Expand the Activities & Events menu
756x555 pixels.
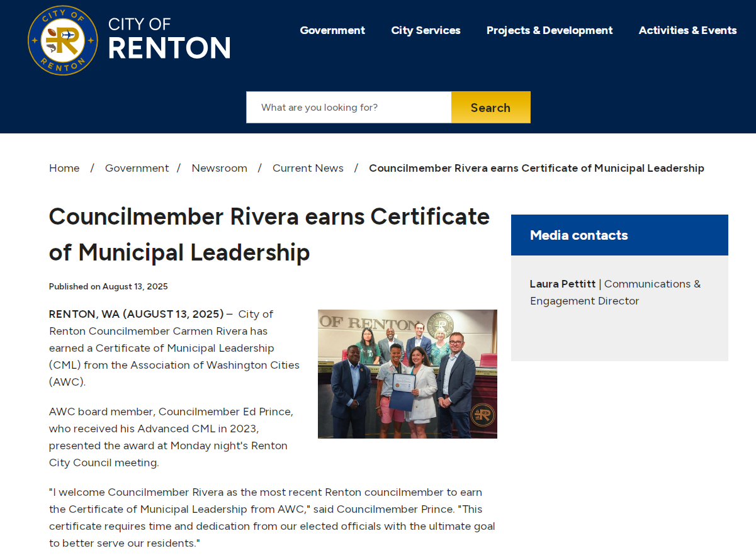687,30
